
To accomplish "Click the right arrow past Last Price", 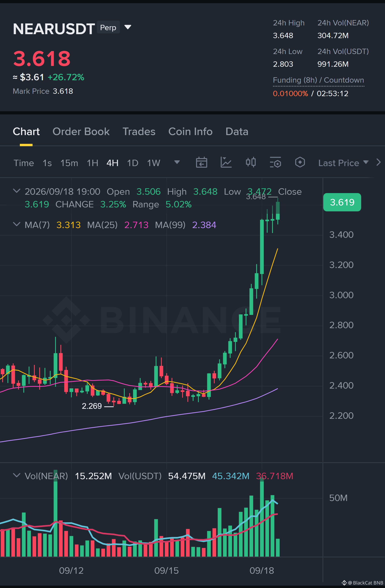I will 378,162.
